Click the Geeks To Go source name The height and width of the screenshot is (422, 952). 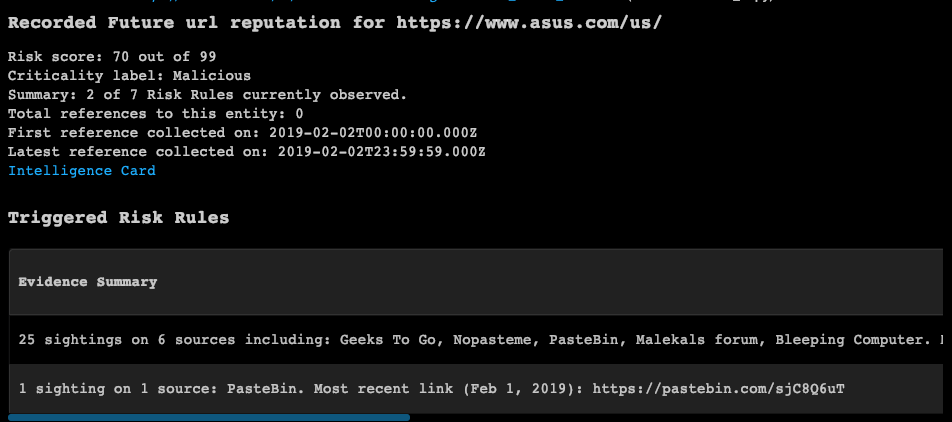375,340
